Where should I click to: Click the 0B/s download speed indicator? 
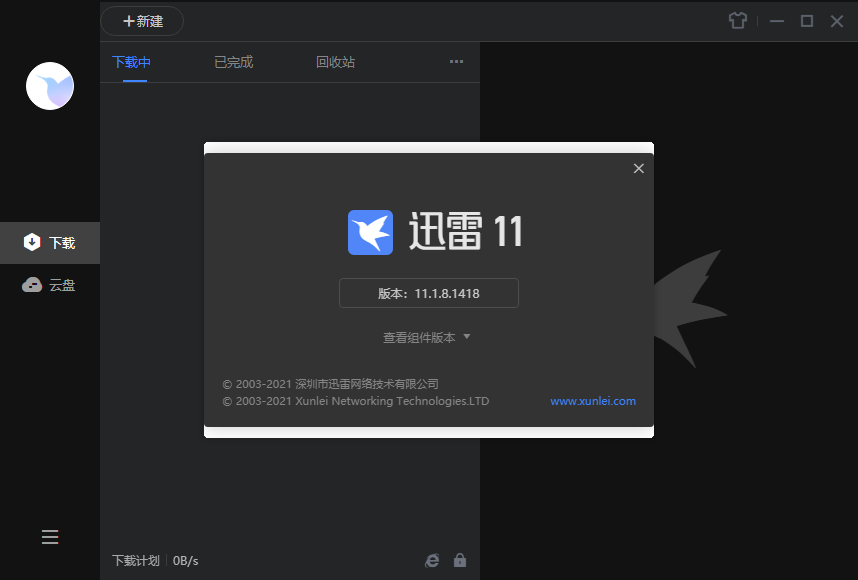point(185,560)
